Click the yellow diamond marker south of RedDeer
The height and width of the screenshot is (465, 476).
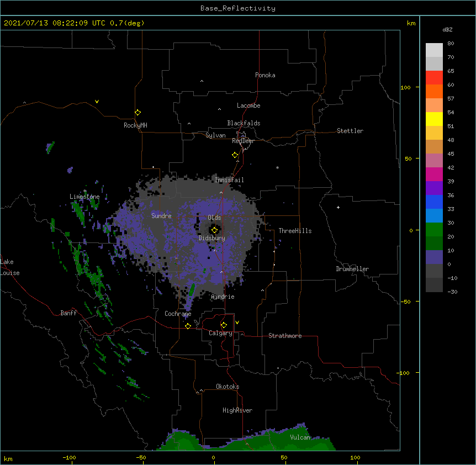tap(235, 155)
